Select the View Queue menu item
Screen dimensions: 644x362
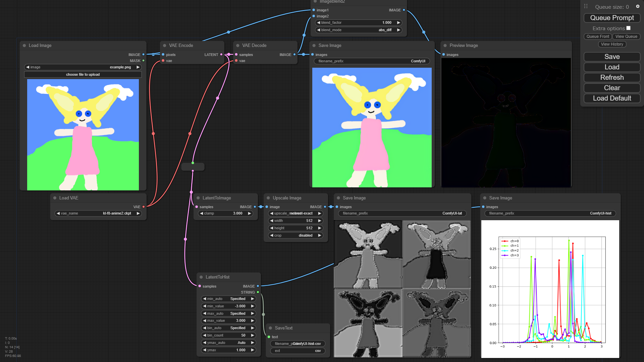click(626, 36)
